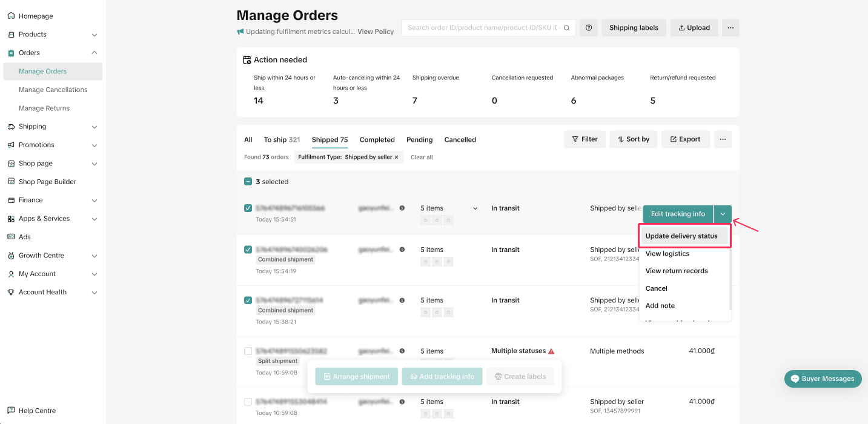
Task: Collapse the Orders sidebar section
Action: [x=94, y=53]
